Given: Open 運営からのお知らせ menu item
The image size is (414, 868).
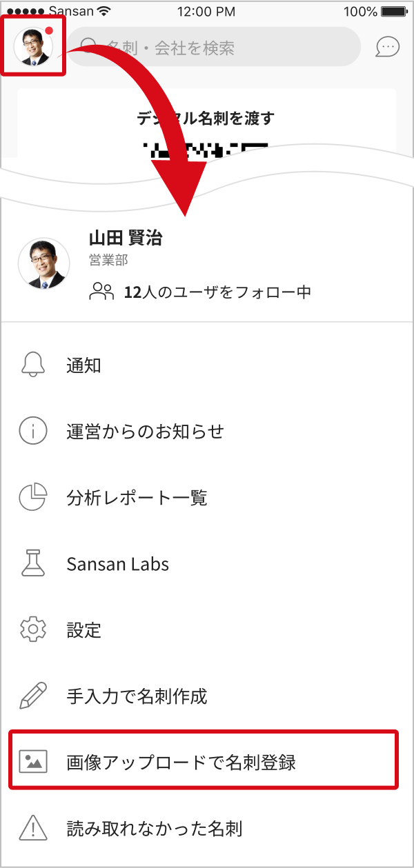Looking at the screenshot, I should point(146,432).
